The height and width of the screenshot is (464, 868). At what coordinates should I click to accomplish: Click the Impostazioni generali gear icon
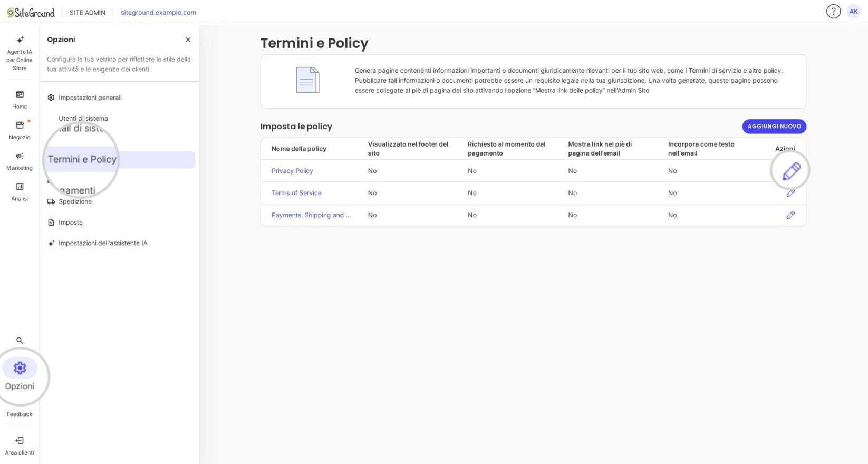pos(51,98)
